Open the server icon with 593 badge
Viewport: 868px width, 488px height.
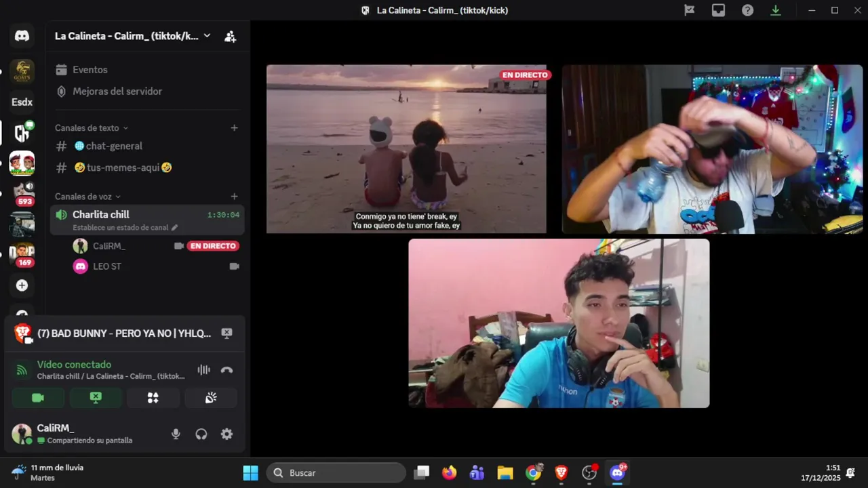point(22,194)
